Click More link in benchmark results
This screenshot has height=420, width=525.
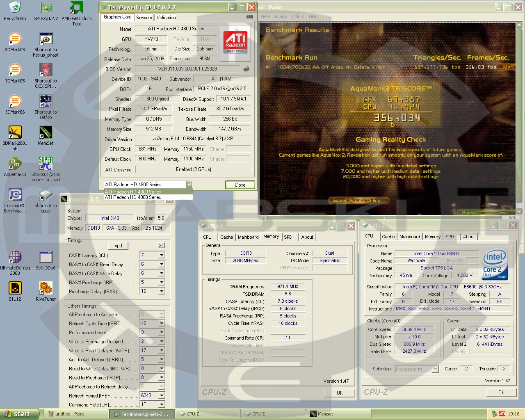(x=509, y=67)
